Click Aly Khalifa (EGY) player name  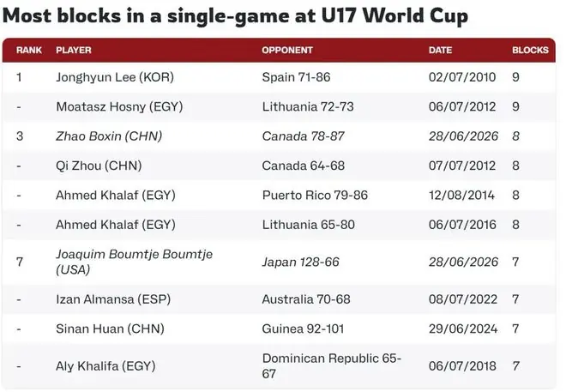(x=105, y=366)
